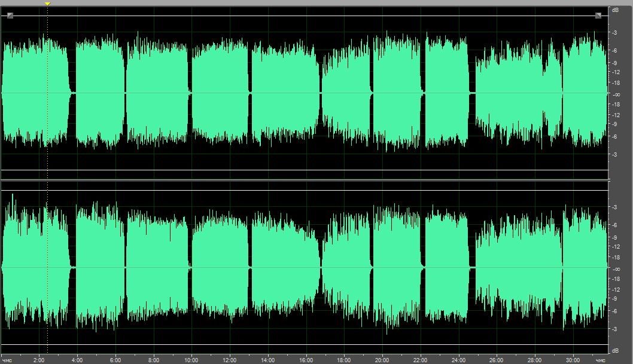Viewport: 633px width, 364px height.
Task: Click the envelope line between the top handles
Action: click(x=304, y=16)
